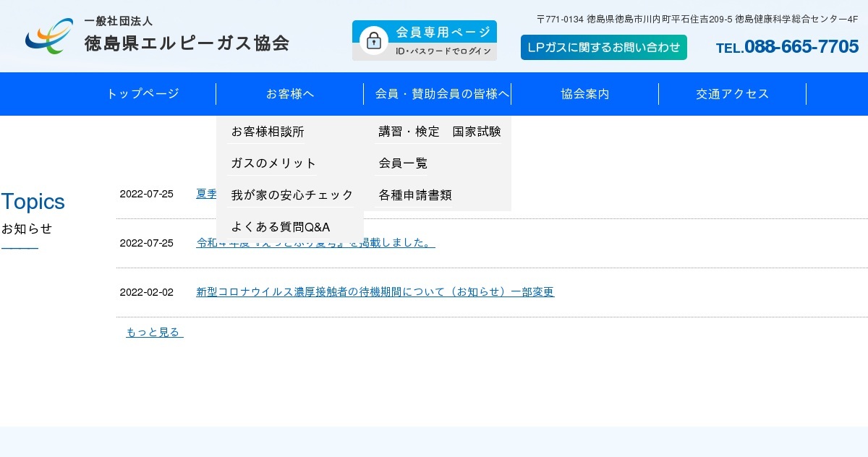Viewport: 868px width, 457px height.
Task: Open the 会員一覧 member list
Action: [401, 163]
